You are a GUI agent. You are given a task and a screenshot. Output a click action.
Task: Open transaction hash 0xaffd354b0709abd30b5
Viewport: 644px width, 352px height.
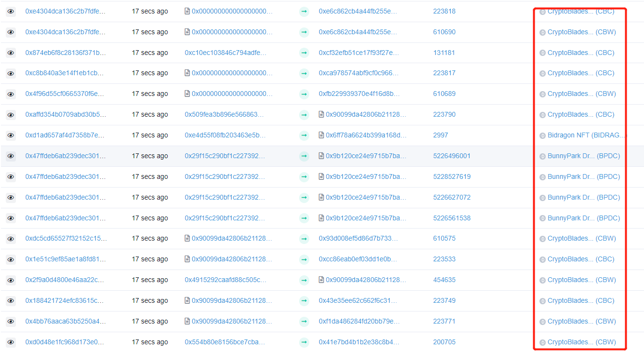[x=66, y=115]
